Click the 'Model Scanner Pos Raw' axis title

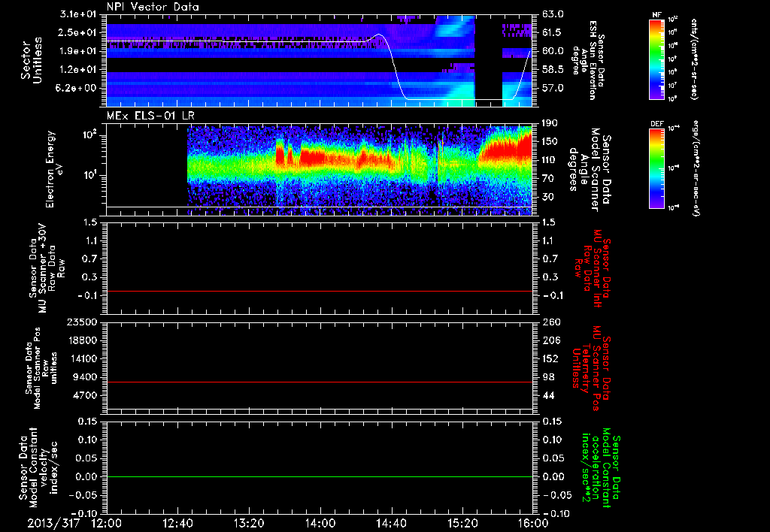click(41, 368)
